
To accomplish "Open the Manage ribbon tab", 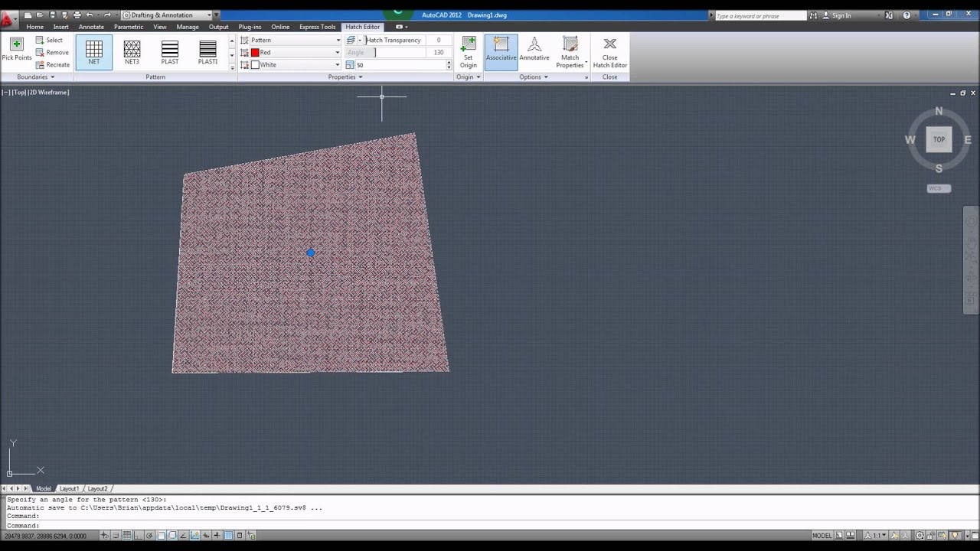I will click(x=188, y=27).
